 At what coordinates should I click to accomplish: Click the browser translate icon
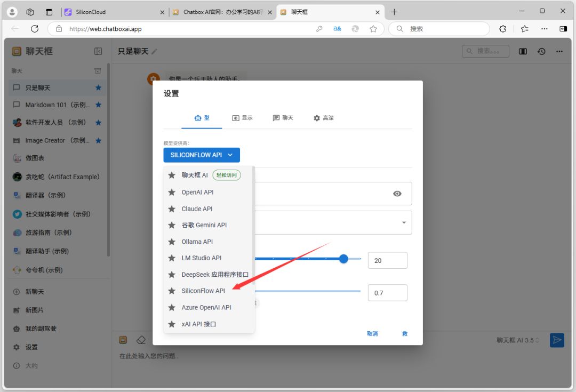pos(337,29)
